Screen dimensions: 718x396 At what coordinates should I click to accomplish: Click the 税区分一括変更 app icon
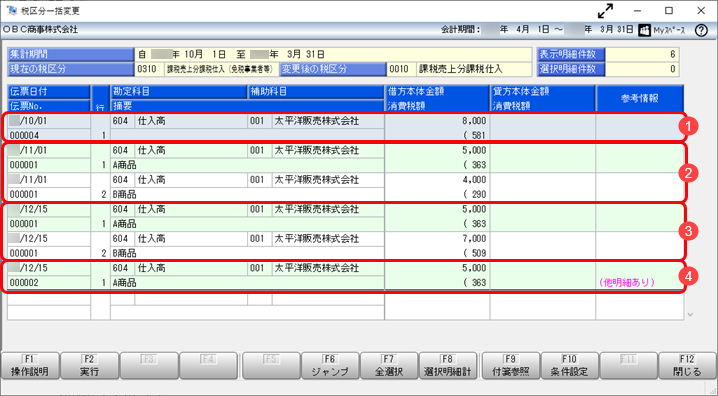click(x=11, y=11)
